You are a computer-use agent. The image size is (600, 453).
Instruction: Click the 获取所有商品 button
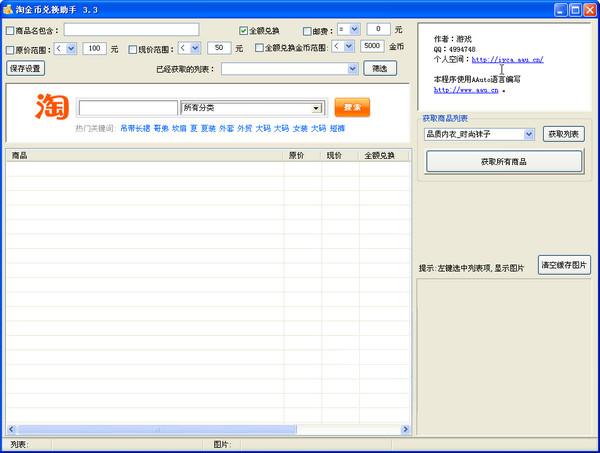503,161
